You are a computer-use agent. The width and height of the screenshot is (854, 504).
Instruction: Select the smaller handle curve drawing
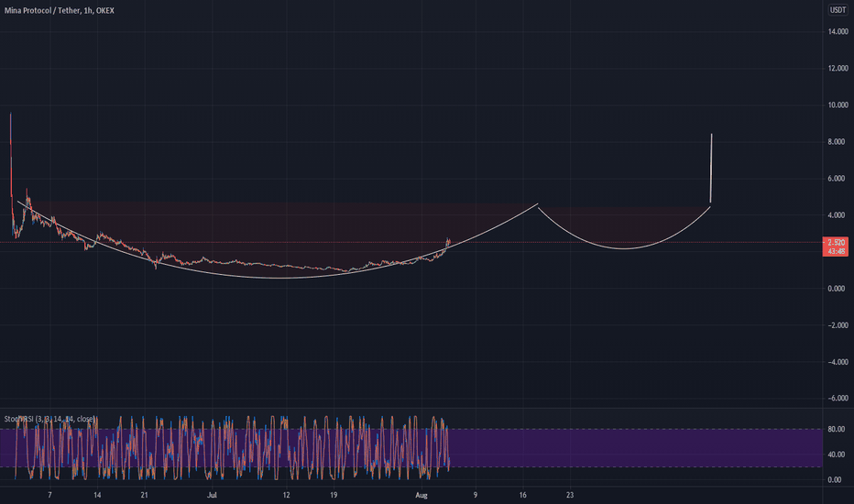click(x=625, y=249)
